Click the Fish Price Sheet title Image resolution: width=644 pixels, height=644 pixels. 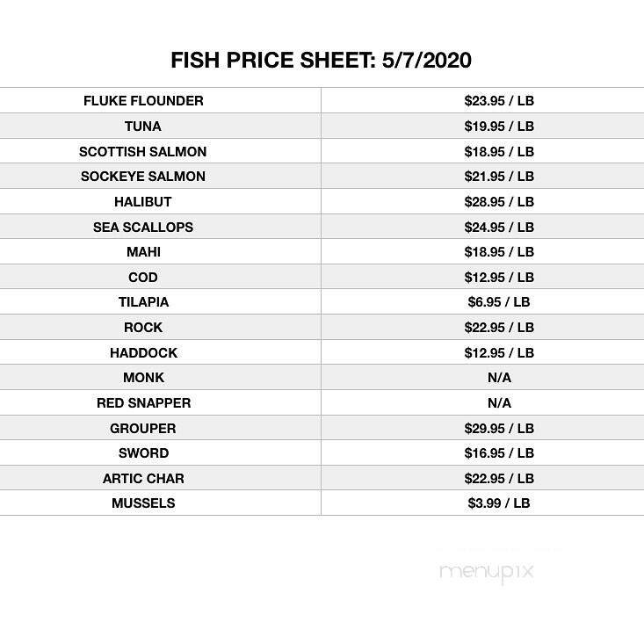[x=322, y=61]
